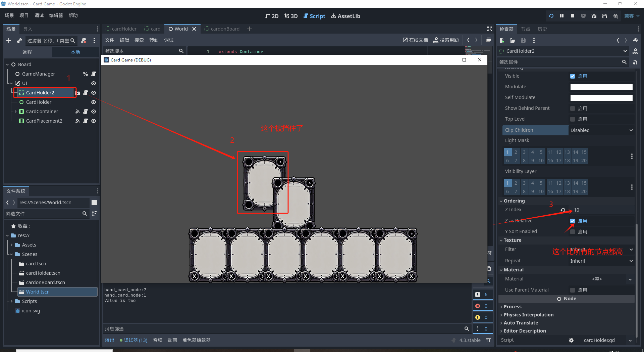
Task: Stop the running project
Action: tap(573, 16)
